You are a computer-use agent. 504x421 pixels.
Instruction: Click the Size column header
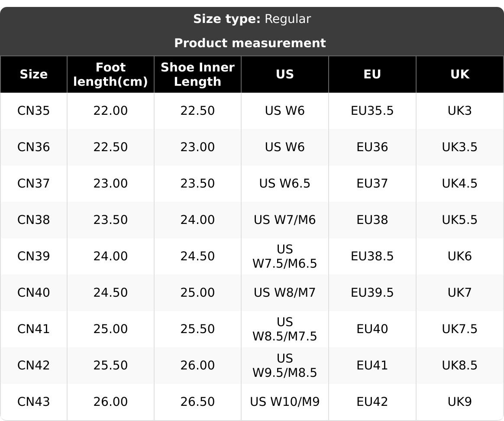33,74
